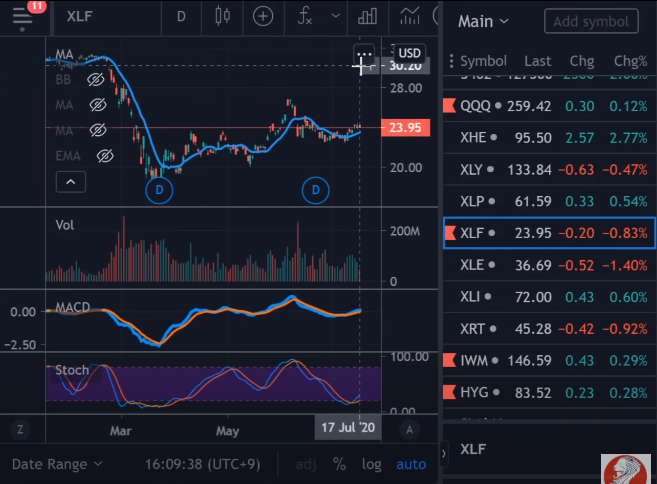The image size is (657, 484).
Task: Show the third MA indicator via eye icon
Action: (98, 130)
